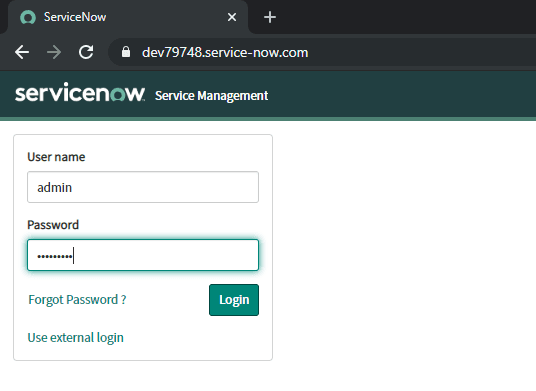Go back using browser back arrow
The image size is (536, 391).
22,52
